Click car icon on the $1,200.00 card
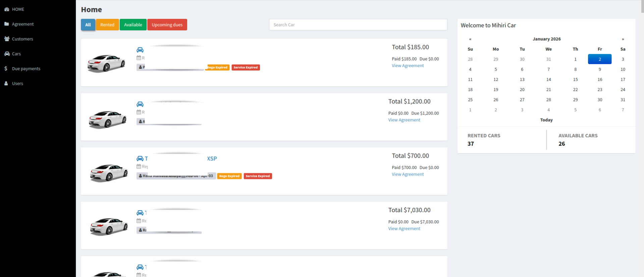This screenshot has height=277, width=644. (140, 104)
